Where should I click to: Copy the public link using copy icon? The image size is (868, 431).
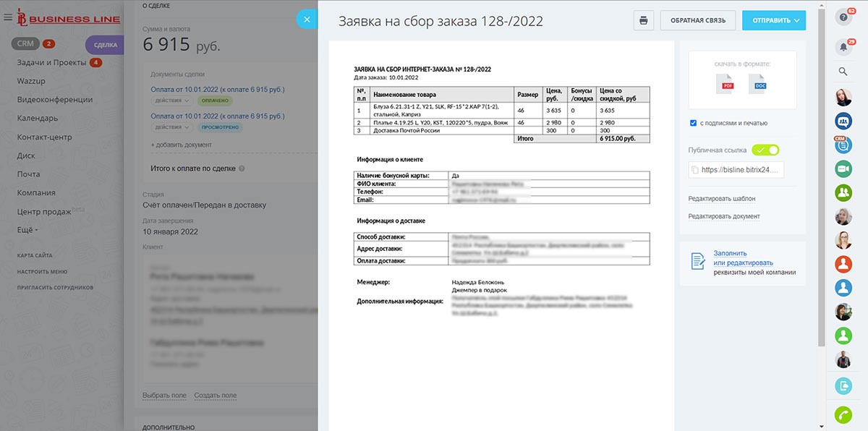pyautogui.click(x=696, y=171)
